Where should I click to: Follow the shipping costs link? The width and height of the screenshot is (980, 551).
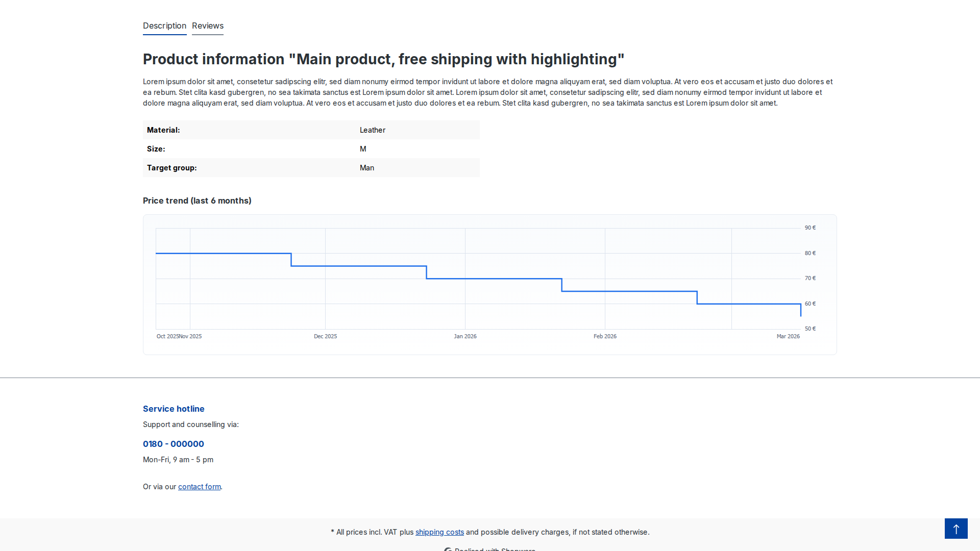coord(439,532)
